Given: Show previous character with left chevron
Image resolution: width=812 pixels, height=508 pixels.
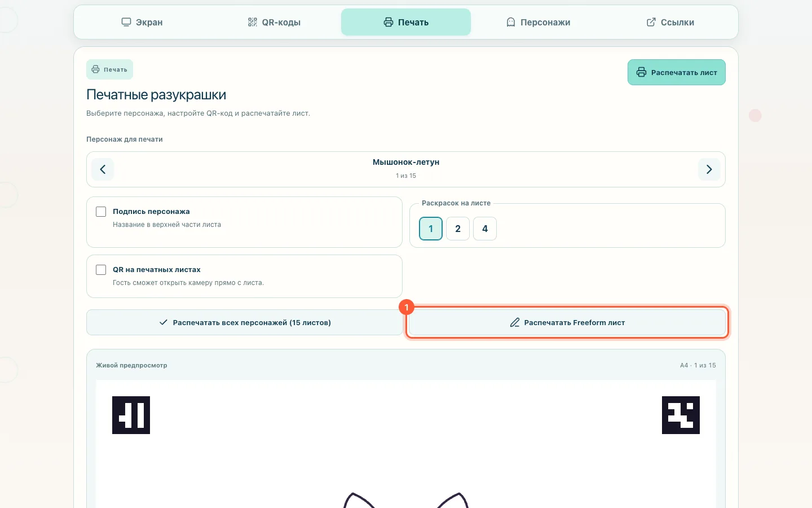Looking at the screenshot, I should (x=103, y=169).
